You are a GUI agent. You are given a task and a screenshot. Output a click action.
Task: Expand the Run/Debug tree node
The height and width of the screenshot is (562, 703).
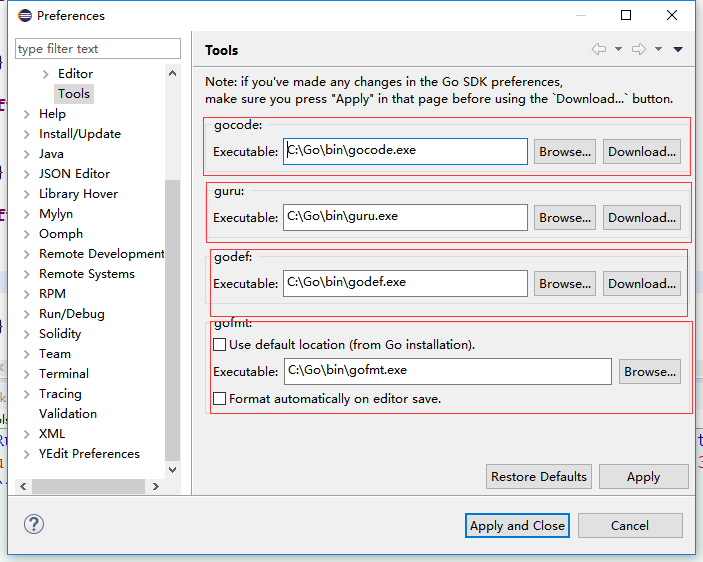tap(27, 314)
